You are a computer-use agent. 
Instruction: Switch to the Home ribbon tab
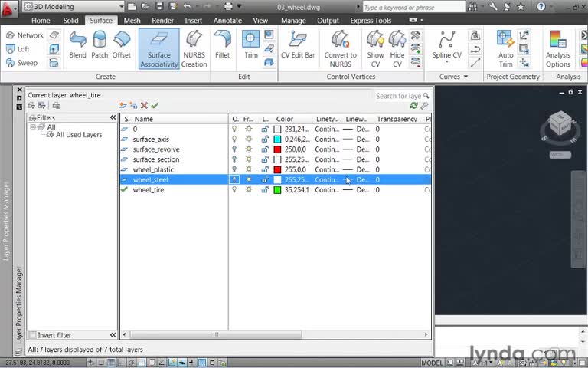click(x=41, y=21)
